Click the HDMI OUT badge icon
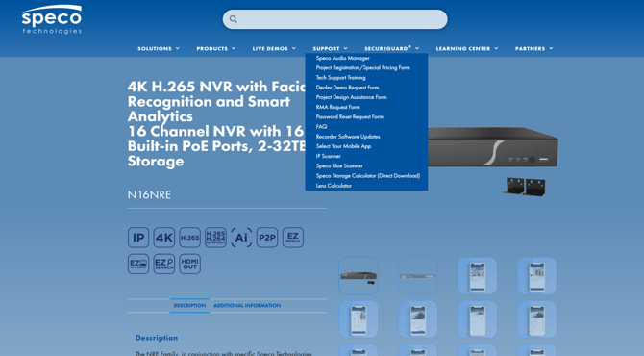 [189, 264]
